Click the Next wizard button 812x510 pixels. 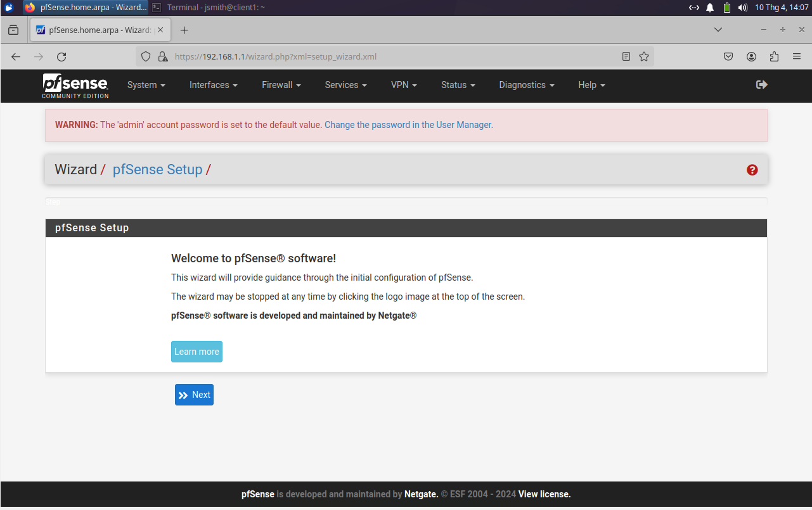click(194, 395)
